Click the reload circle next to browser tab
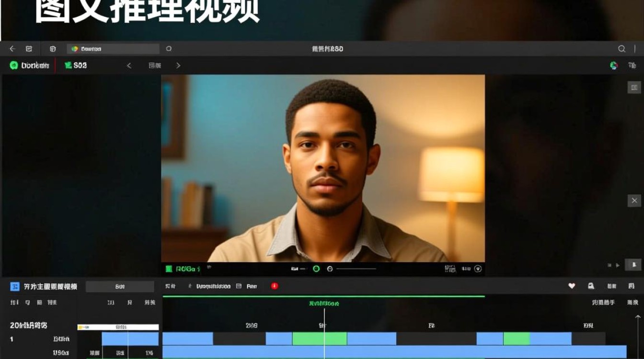Viewport: 644px width, 359px height. tap(169, 49)
